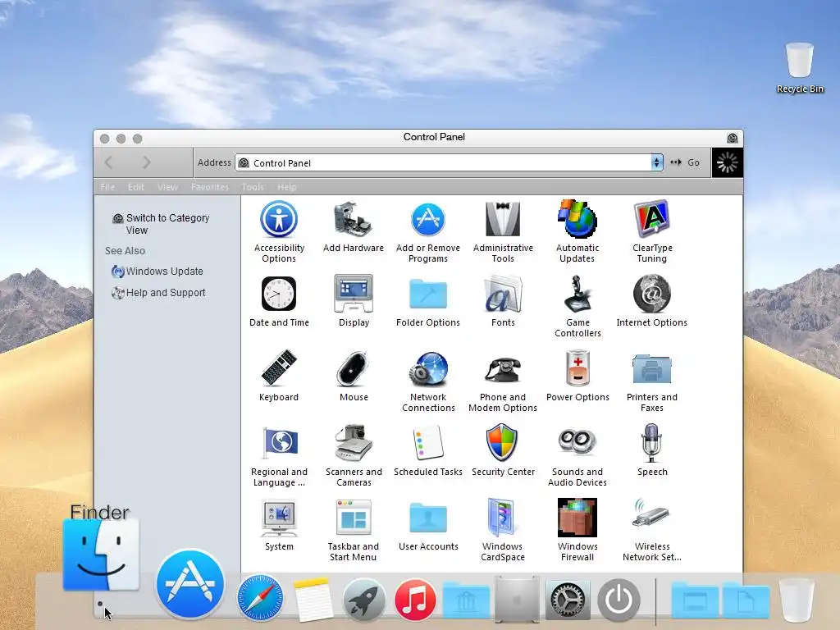This screenshot has height=630, width=840.
Task: Open the Add Hardware wizard
Action: 354,226
